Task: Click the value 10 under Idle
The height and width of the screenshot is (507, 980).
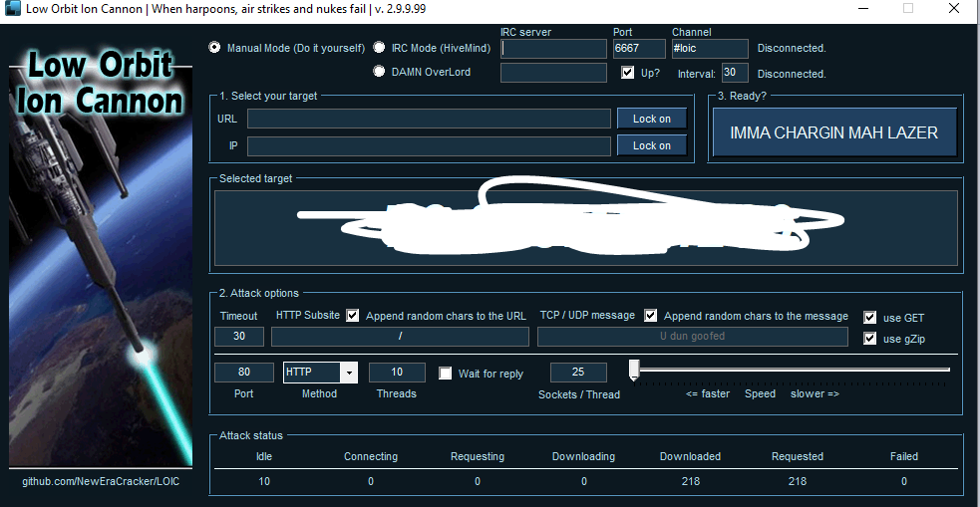Action: pos(264,481)
